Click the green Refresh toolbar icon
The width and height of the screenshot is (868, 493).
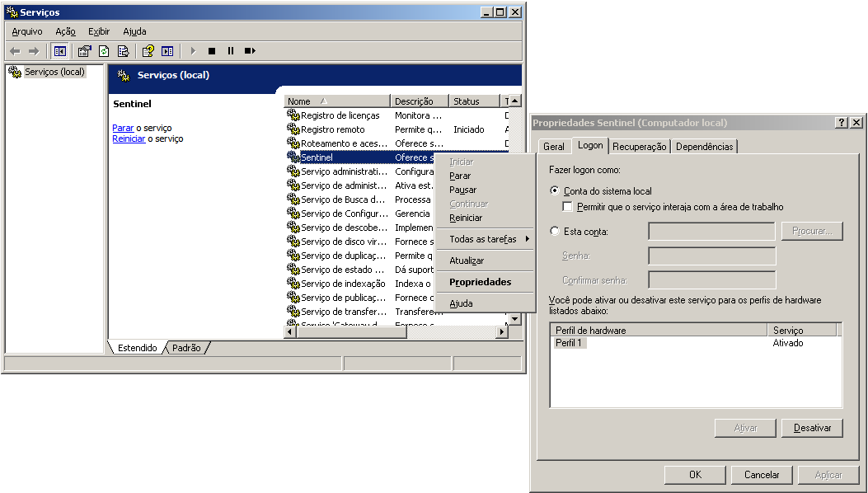pos(104,51)
